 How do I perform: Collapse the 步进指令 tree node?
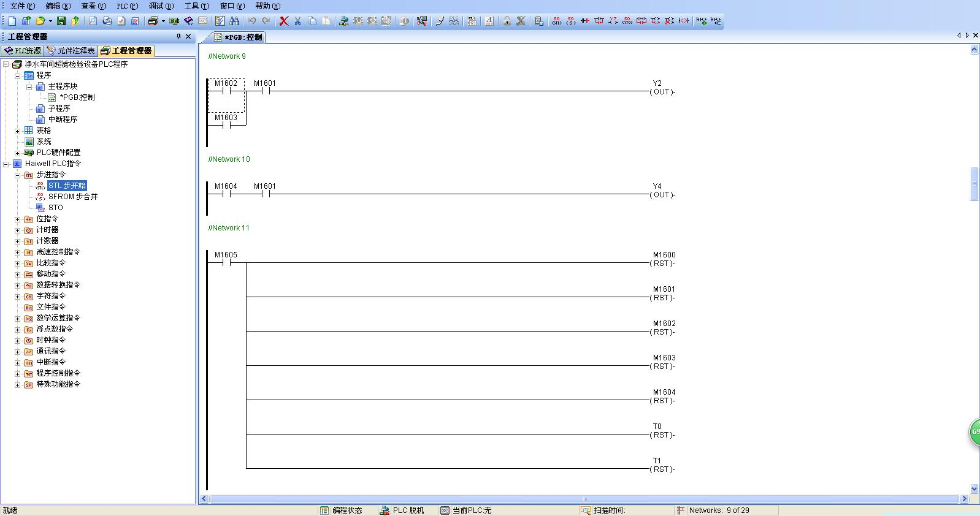[18, 175]
